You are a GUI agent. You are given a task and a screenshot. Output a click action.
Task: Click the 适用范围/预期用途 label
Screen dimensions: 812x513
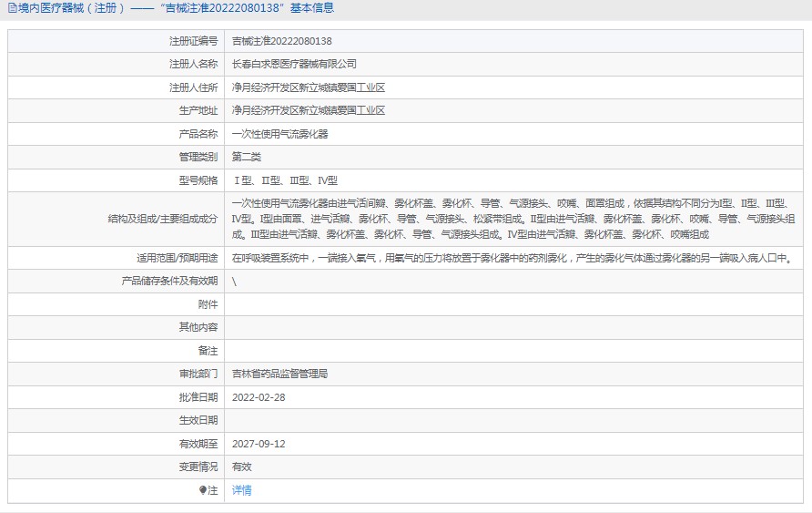click(178, 258)
